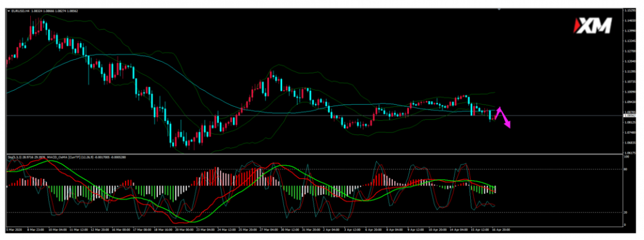644x240 pixels.
Task: Click the 1.10090 price scale label
Action: (629, 92)
